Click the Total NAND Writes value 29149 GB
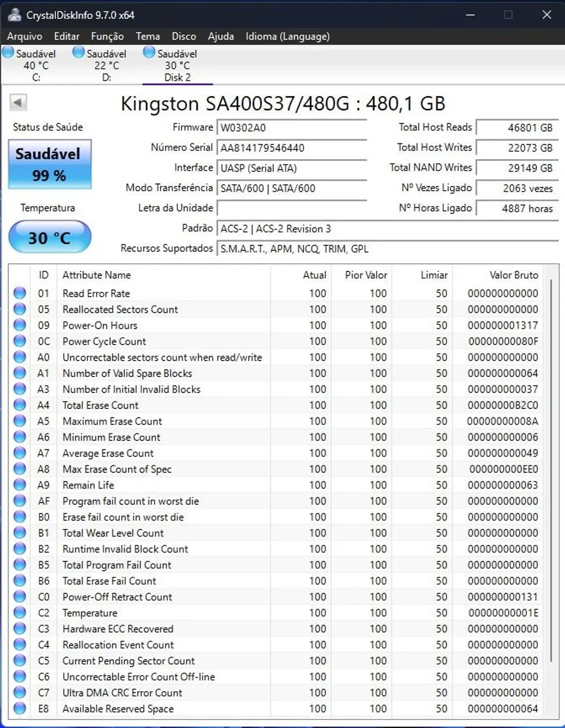Screen dimensions: 565x728 coord(517,168)
